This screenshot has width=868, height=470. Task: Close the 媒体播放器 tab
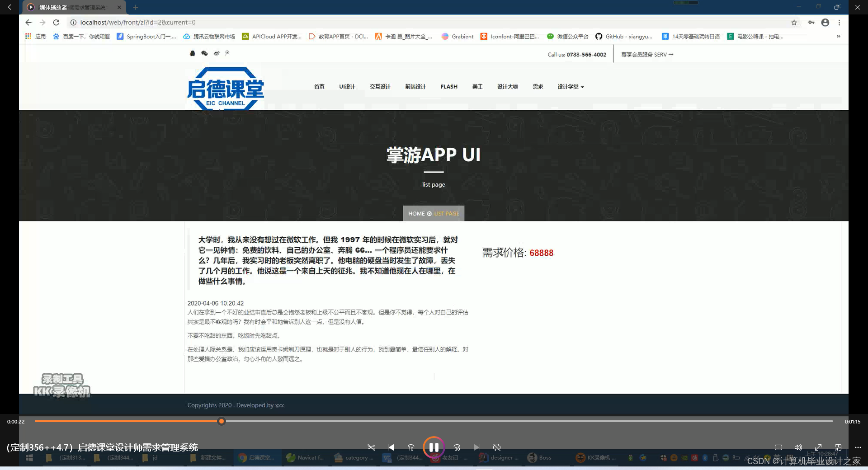point(119,7)
